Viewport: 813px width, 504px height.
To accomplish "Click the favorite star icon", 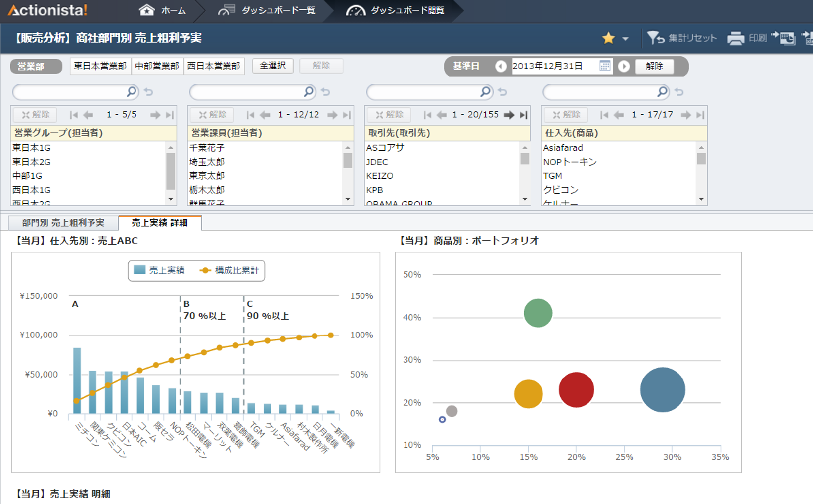I will click(608, 38).
